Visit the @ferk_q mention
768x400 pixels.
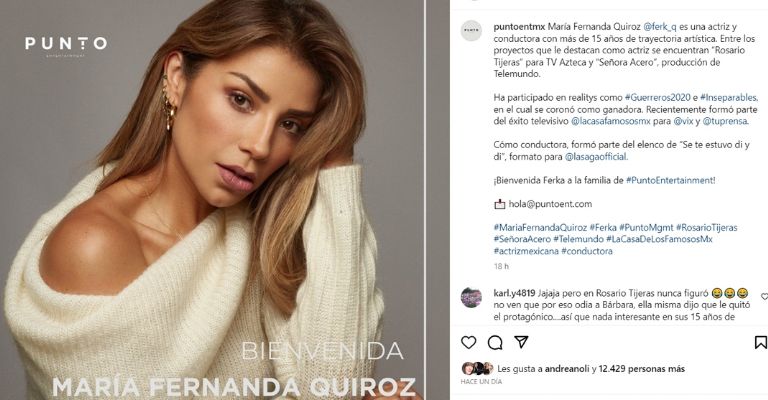point(660,26)
